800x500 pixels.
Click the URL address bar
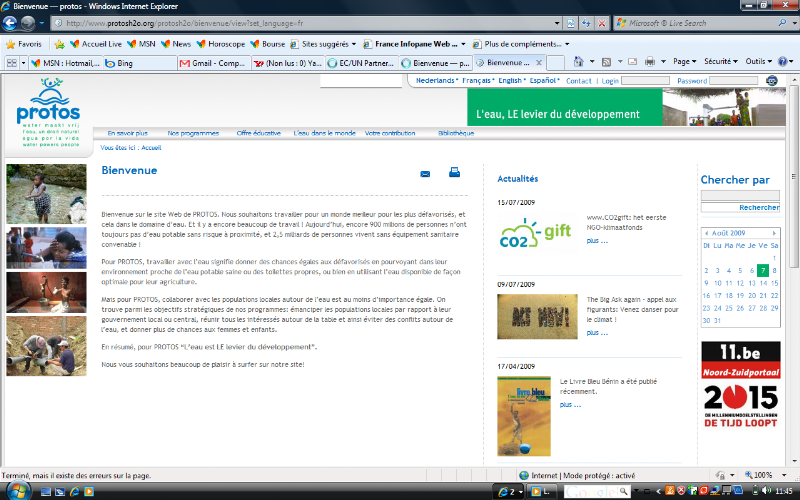coord(304,23)
